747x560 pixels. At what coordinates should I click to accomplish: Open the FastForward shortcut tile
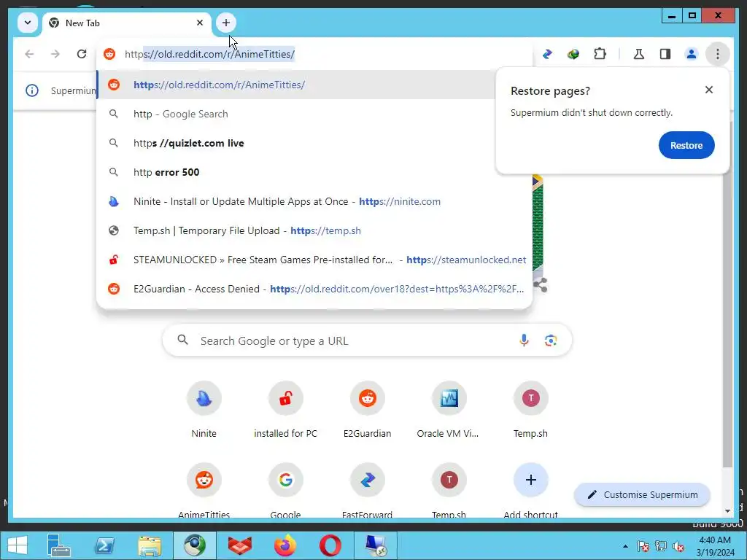(368, 489)
